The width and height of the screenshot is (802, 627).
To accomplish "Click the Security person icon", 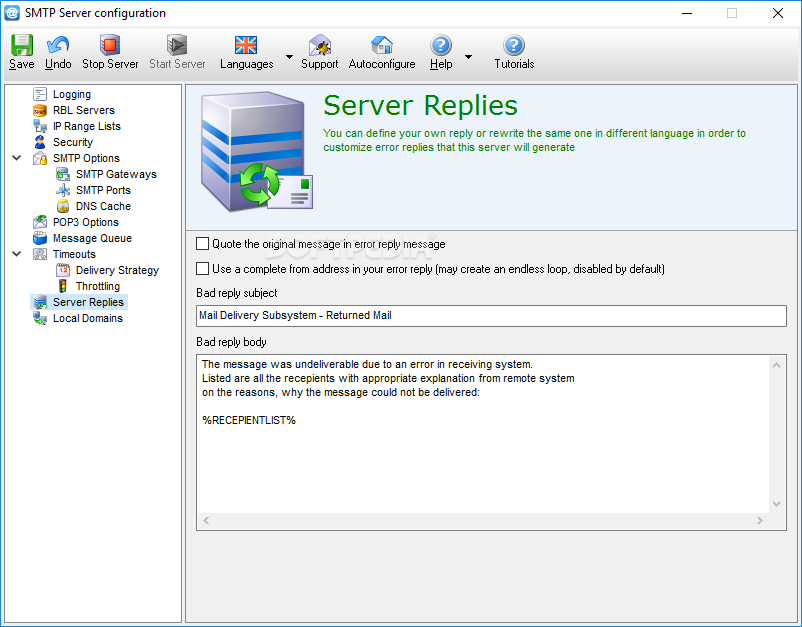I will (40, 142).
